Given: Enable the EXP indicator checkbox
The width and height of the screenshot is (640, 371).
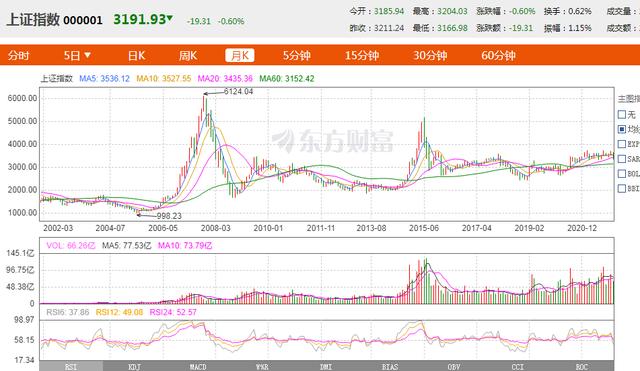Looking at the screenshot, I should tap(622, 144).
